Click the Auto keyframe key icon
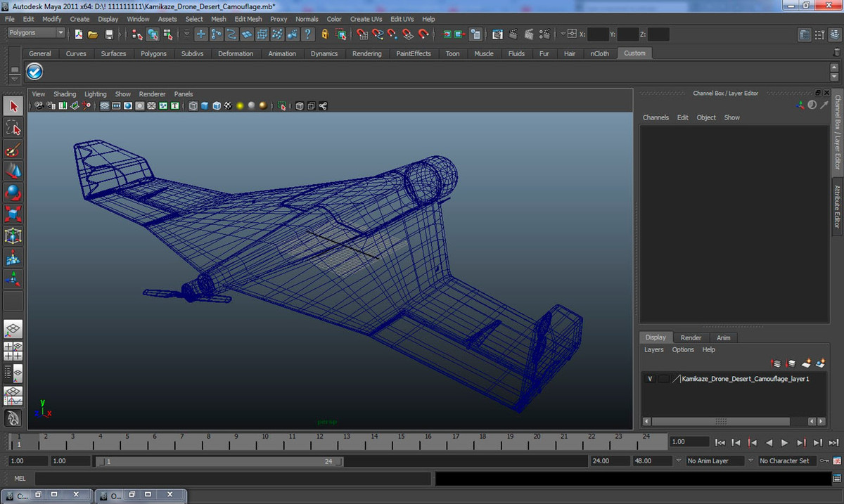The height and width of the screenshot is (504, 844). pos(824,461)
